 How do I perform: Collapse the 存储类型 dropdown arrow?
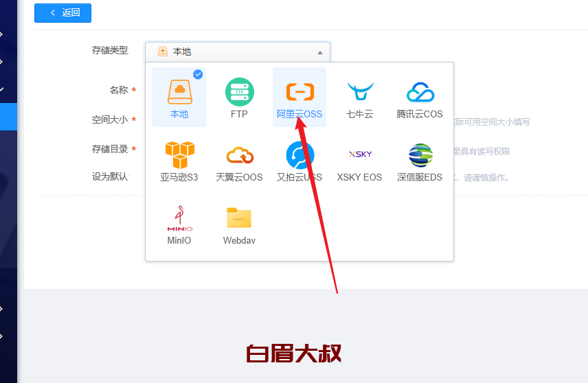click(x=320, y=52)
